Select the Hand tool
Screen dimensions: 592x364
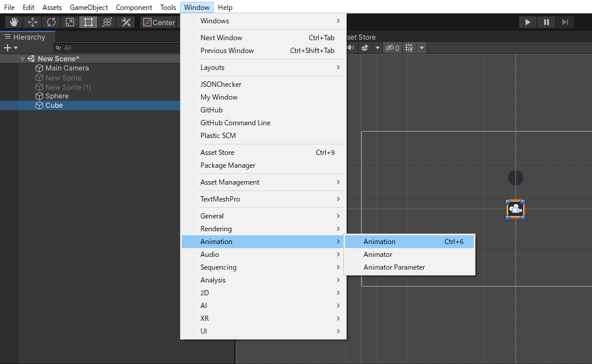(x=14, y=22)
